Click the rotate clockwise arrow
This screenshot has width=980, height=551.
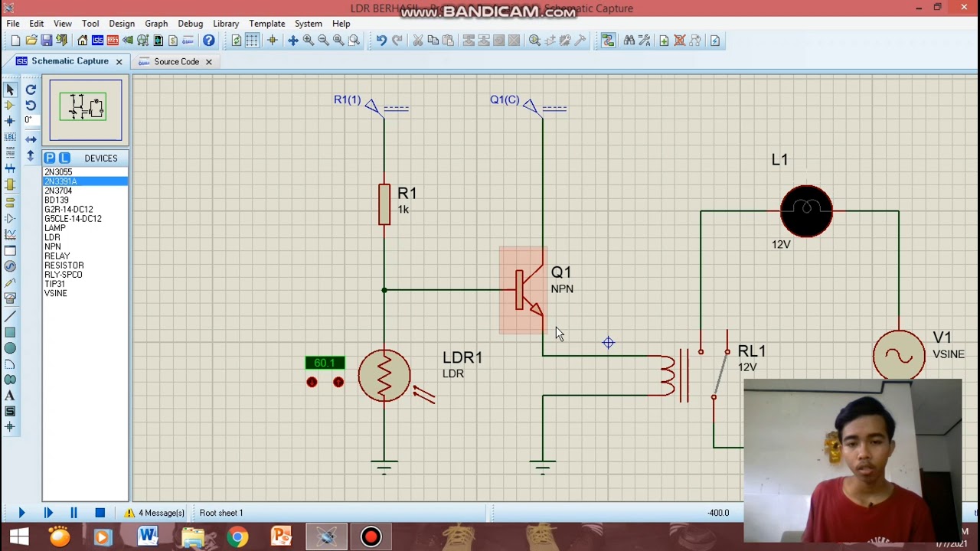(x=31, y=90)
